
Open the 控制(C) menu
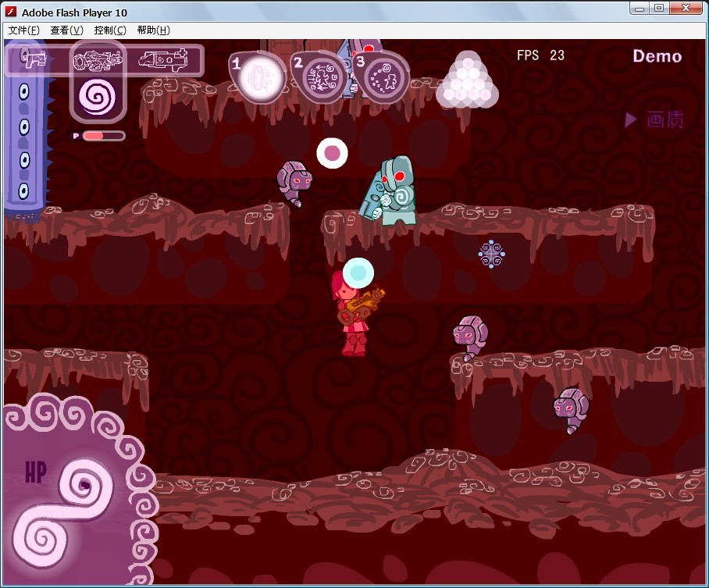(110, 30)
